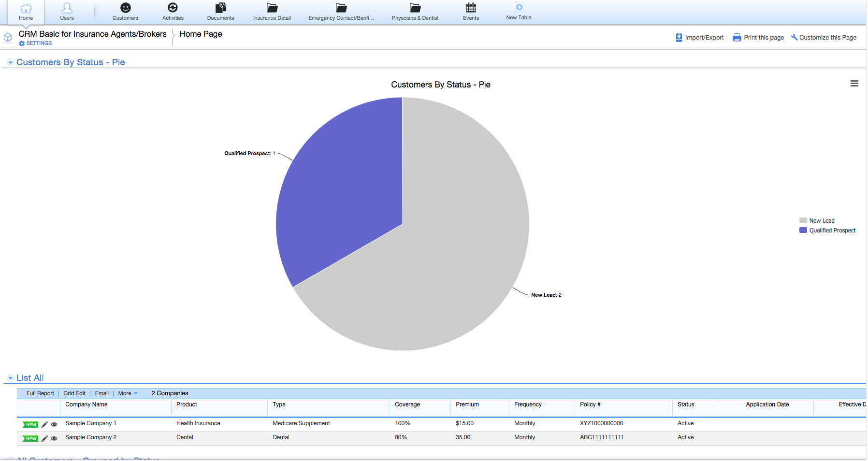The image size is (868, 461).
Task: Edit Sample Company 2 with pencil icon
Action: pos(44,438)
